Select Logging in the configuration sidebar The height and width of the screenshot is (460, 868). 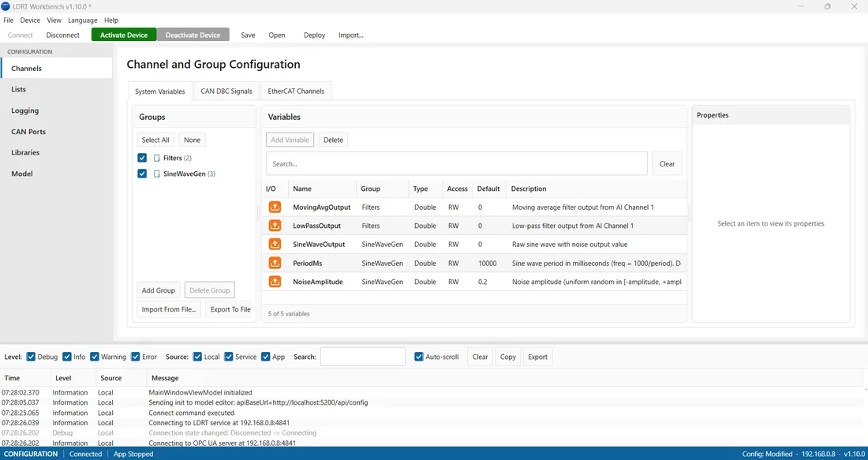coord(57,110)
